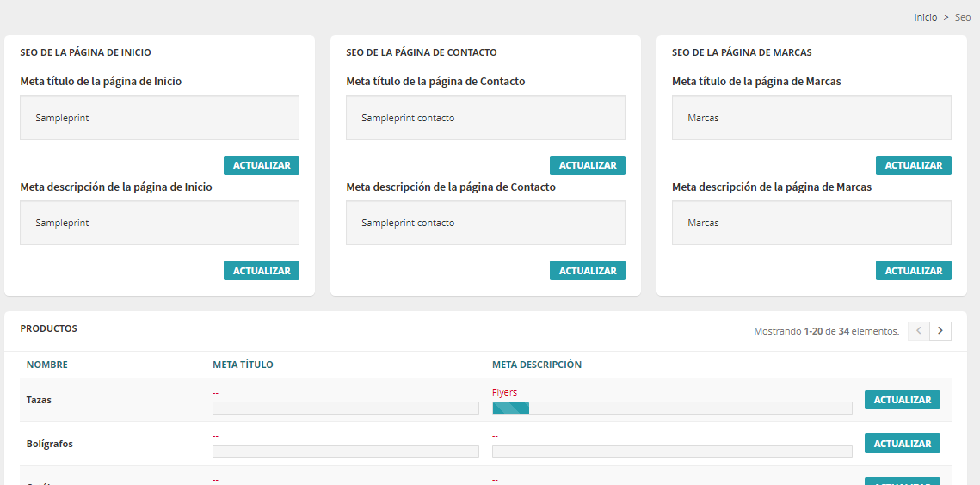Update the Inicio page meta title

tap(262, 165)
